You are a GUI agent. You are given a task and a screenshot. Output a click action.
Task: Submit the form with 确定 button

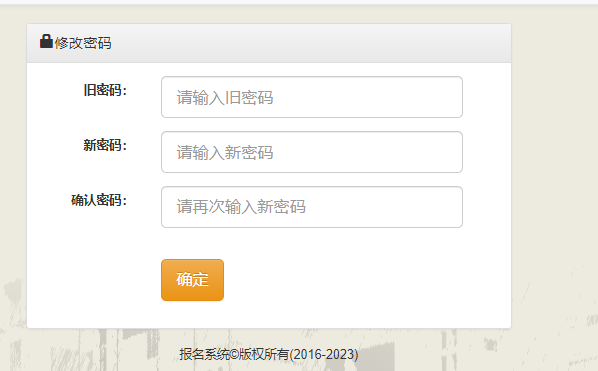(192, 280)
